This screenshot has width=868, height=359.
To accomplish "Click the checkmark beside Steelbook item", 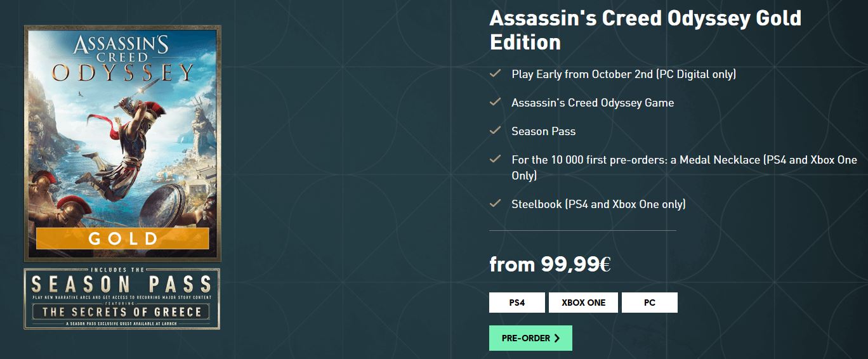I will 496,204.
